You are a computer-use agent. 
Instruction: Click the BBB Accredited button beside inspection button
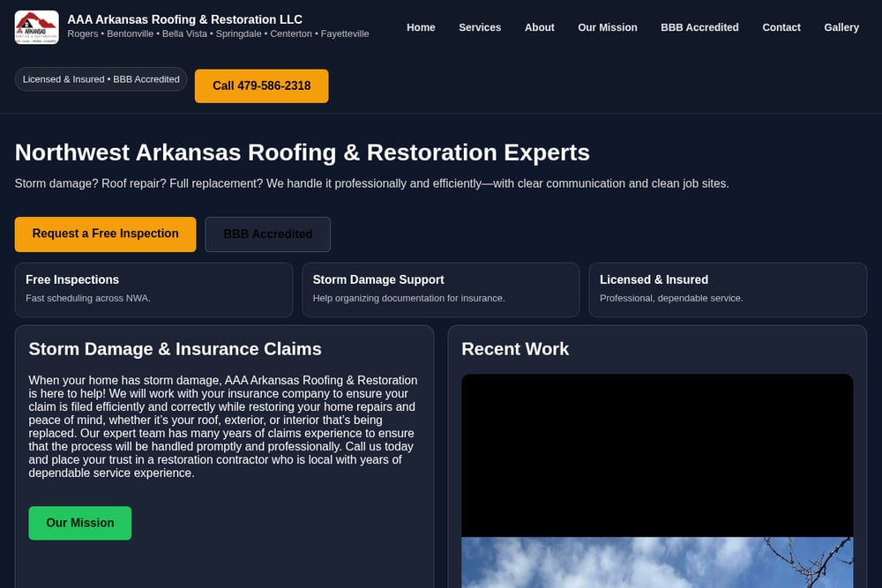(268, 234)
